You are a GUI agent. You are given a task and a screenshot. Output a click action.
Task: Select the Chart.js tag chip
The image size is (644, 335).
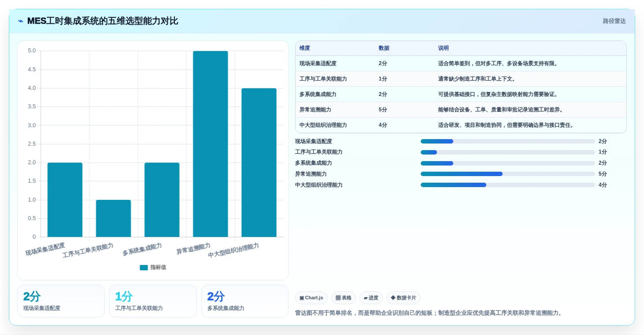pos(311,298)
